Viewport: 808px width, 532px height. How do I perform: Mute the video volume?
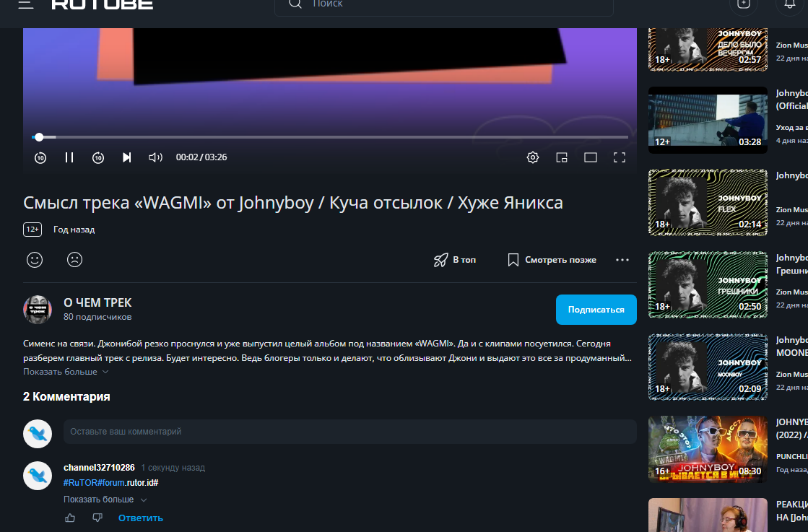point(155,157)
